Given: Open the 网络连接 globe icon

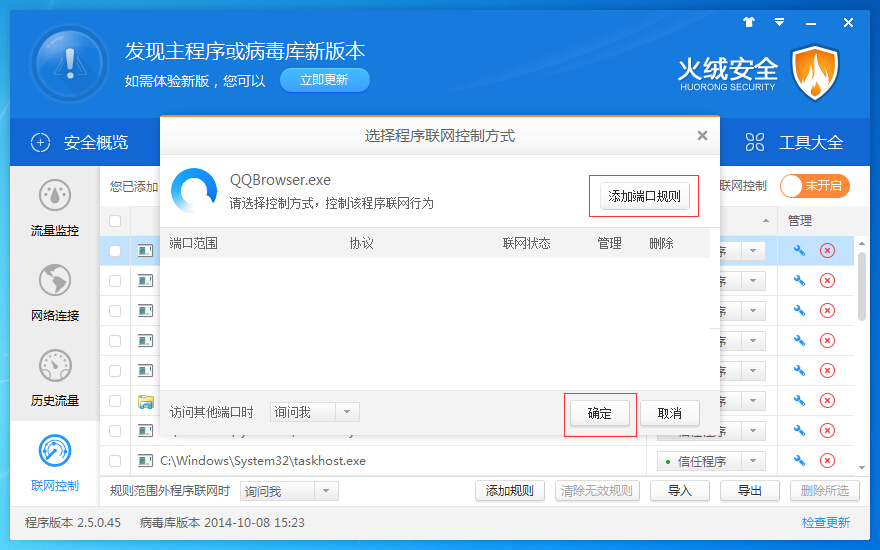Looking at the screenshot, I should click(x=54, y=282).
